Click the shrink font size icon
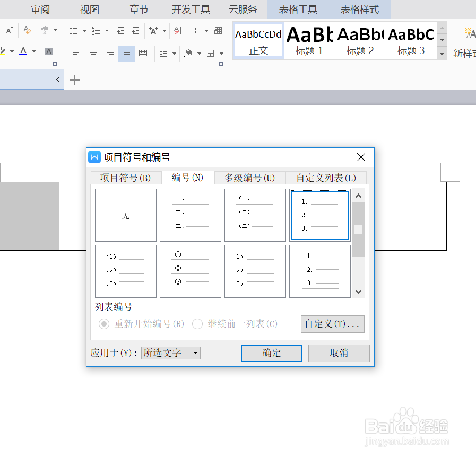This screenshot has width=476, height=458. tap(7, 31)
